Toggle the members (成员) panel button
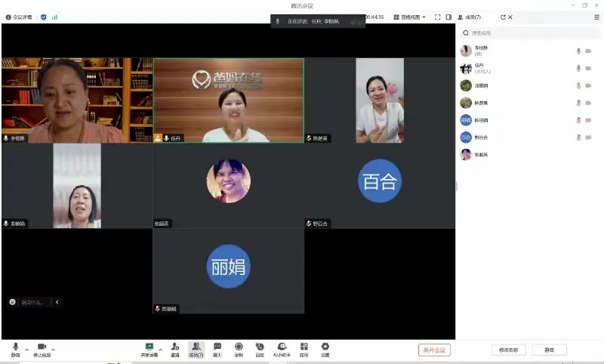The height and width of the screenshot is (364, 604). tap(196, 347)
